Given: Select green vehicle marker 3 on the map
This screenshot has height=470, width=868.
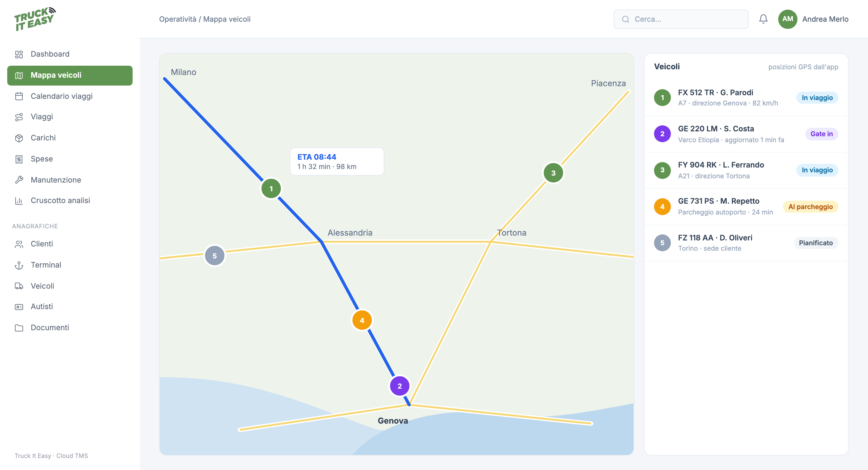Looking at the screenshot, I should (x=553, y=173).
